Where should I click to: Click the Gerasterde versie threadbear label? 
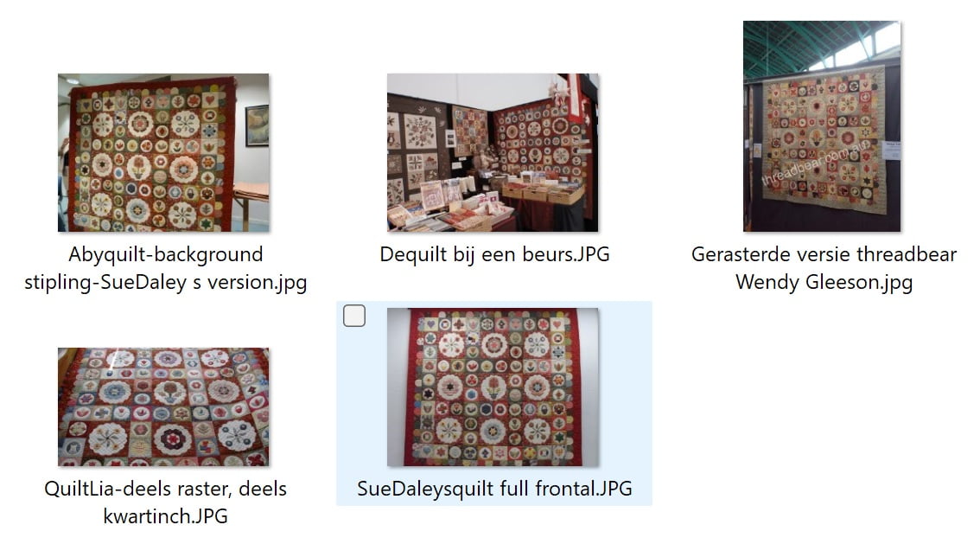pos(824,254)
